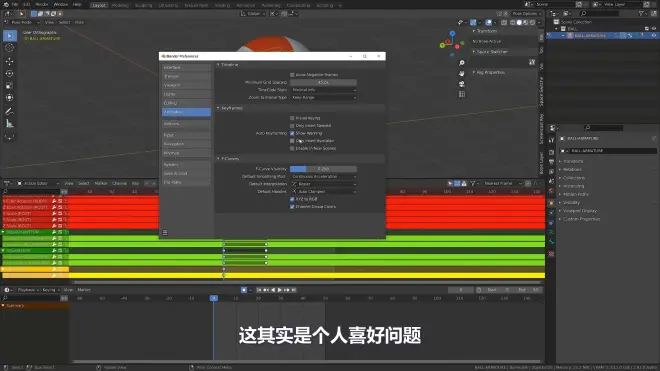The image size is (660, 371).
Task: Select the Annotate pencil tool
Action: coord(9,112)
